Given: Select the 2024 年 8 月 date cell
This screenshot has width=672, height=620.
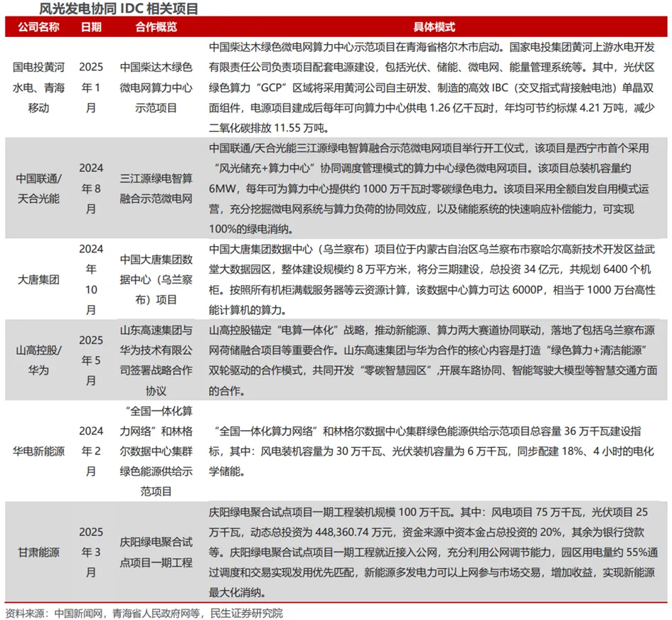Looking at the screenshot, I should [90, 187].
